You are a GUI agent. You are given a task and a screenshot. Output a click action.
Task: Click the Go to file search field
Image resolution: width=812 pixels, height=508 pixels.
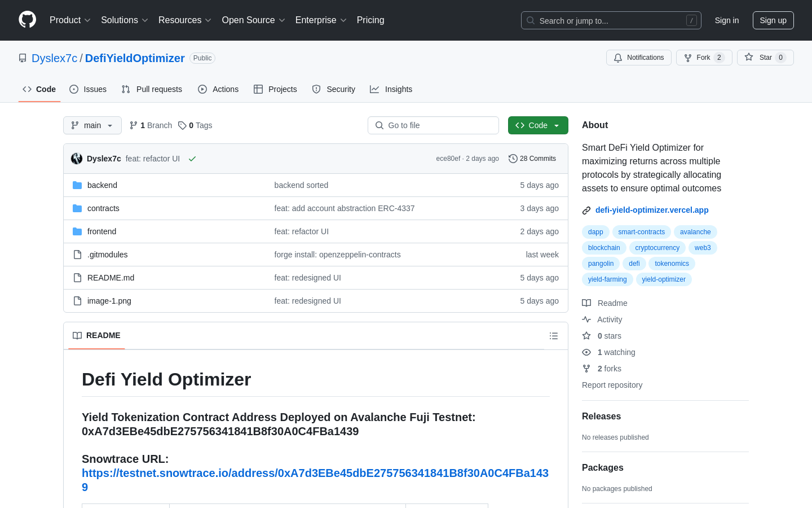(433, 125)
